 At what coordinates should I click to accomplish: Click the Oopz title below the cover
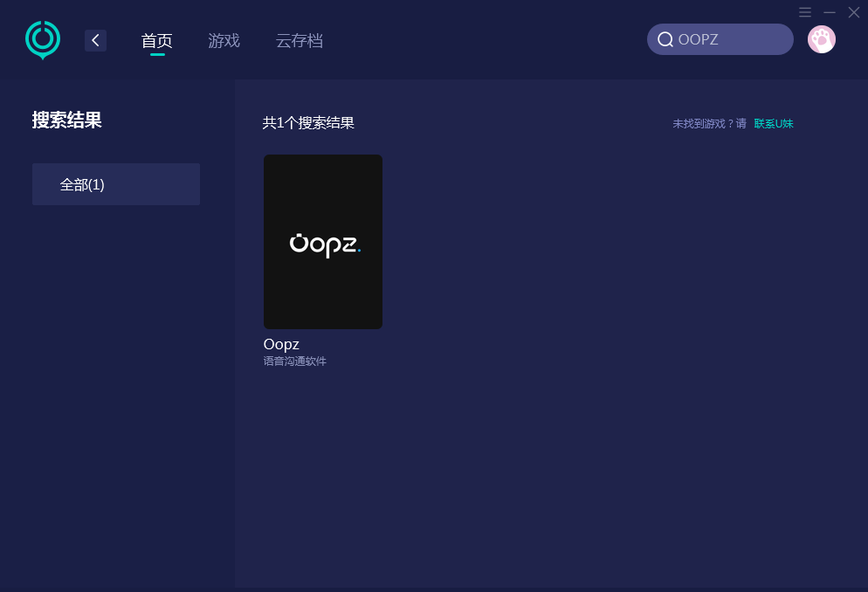click(281, 344)
